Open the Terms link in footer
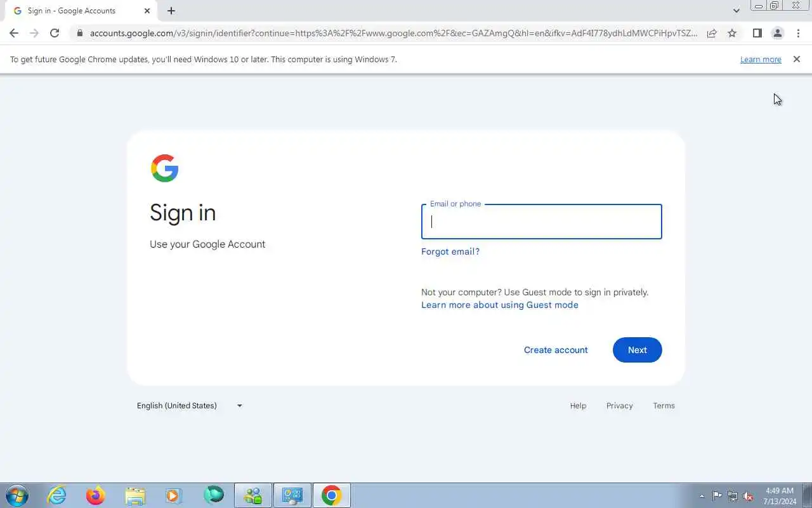The height and width of the screenshot is (508, 812). tap(664, 405)
